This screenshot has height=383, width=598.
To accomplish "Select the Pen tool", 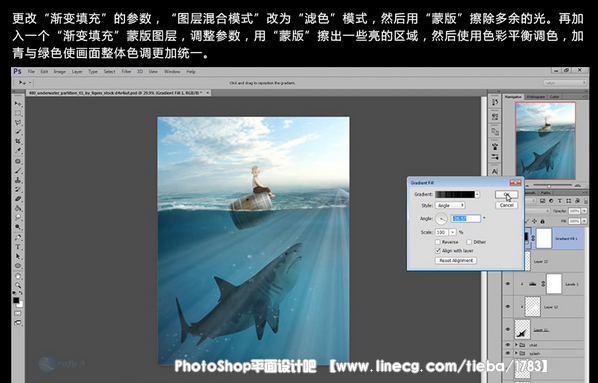I will point(18,237).
